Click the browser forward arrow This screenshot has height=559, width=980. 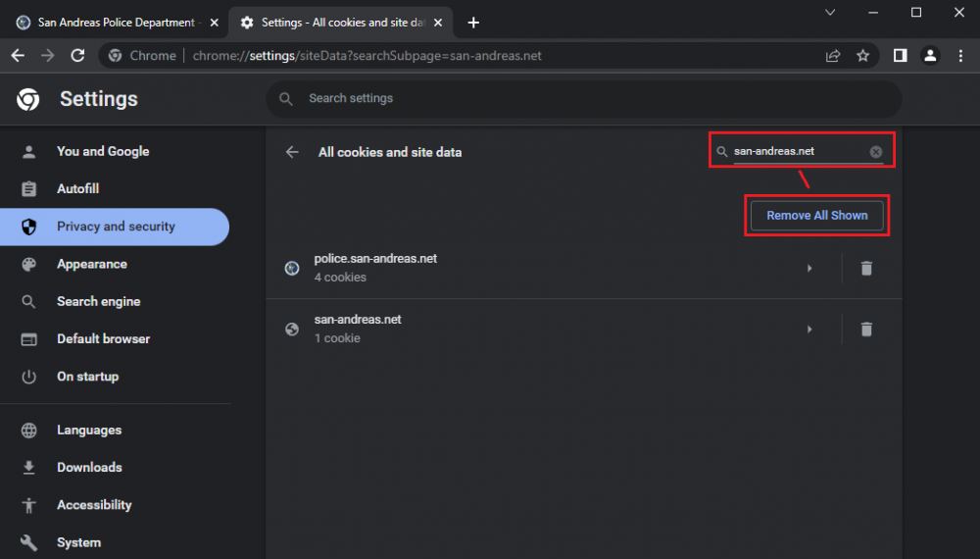point(47,56)
